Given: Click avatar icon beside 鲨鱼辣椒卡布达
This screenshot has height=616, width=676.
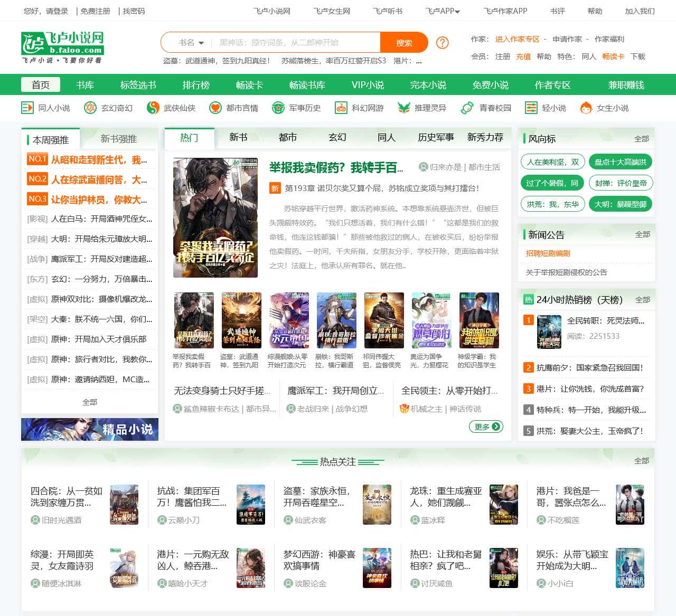Looking at the screenshot, I should [177, 409].
